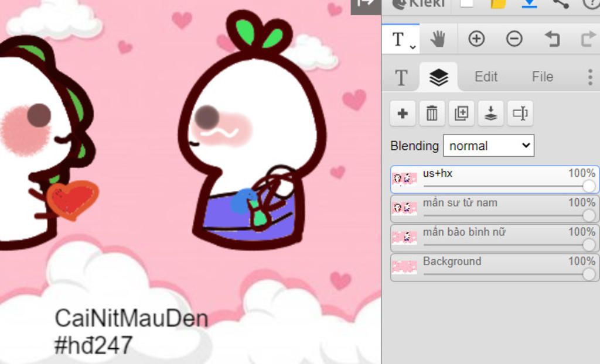Adjust mần sư tử nam opacity slider
600x364 pixels.
click(509, 215)
